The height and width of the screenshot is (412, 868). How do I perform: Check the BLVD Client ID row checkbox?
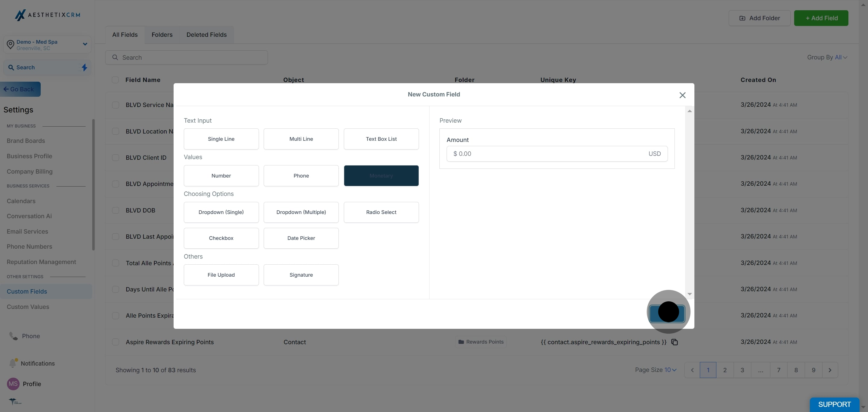click(115, 158)
